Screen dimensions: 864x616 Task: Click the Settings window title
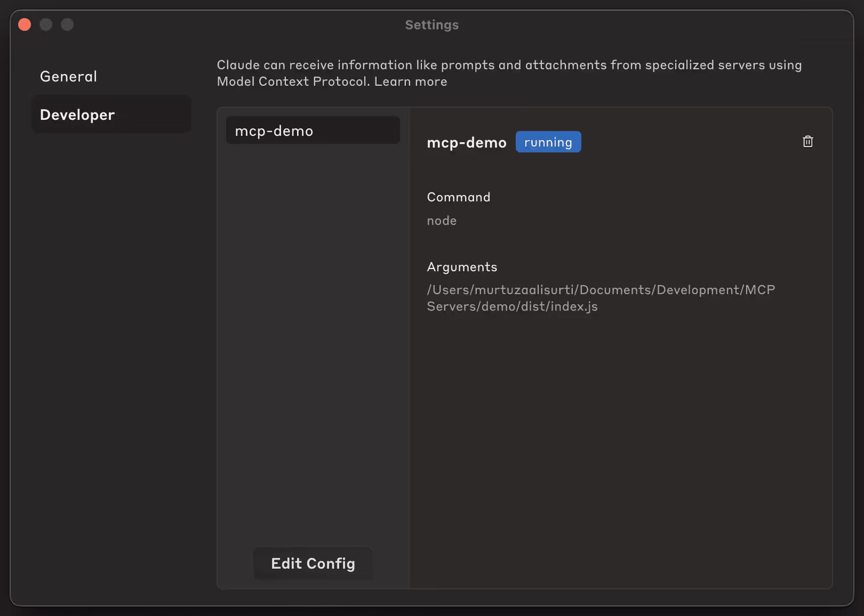431,24
